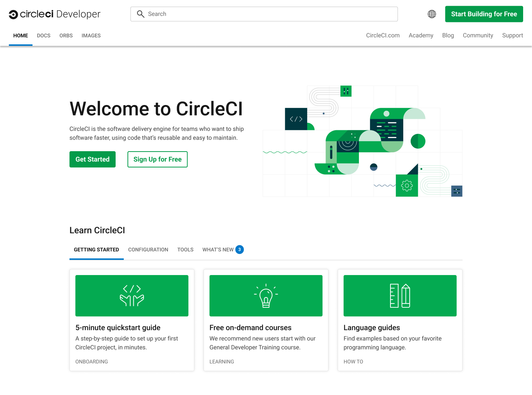Open the Free on-demand courses title

pos(250,328)
